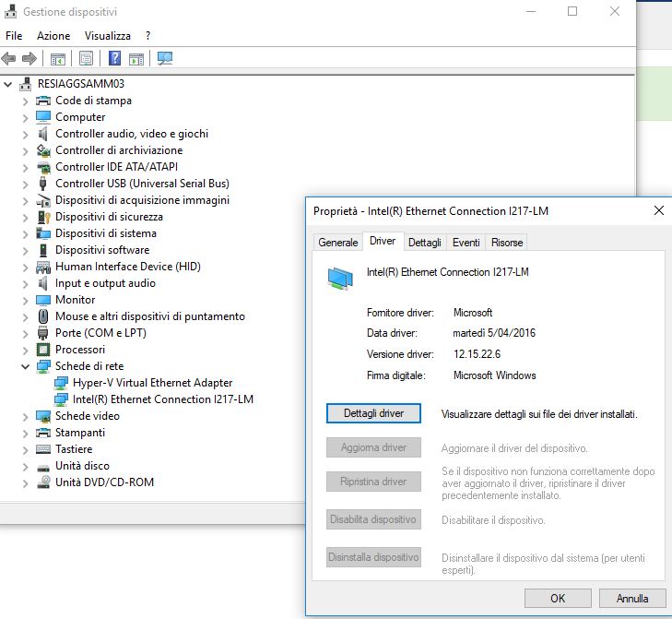Show/hide console tree toolbar icon
This screenshot has height=619, width=672.
click(x=58, y=59)
